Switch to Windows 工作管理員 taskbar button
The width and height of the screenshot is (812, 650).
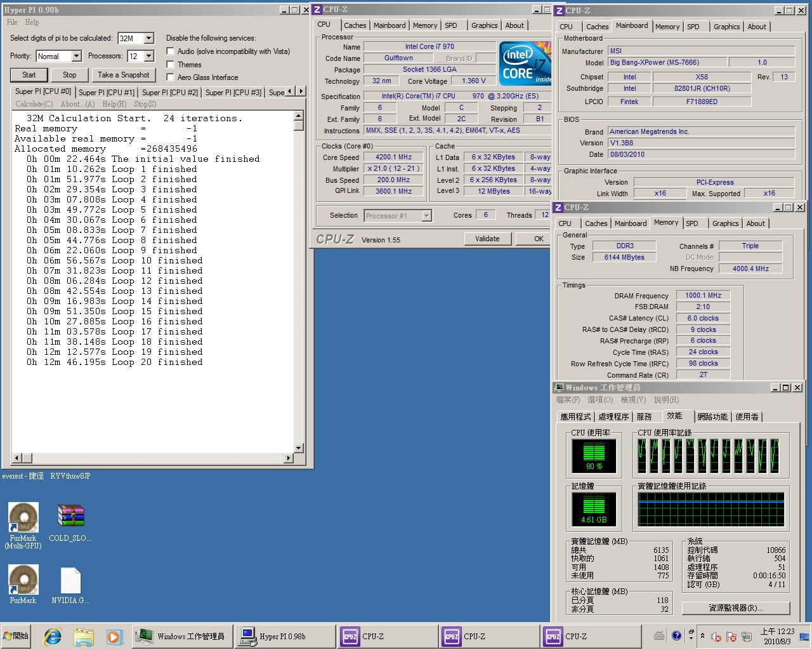pos(183,636)
